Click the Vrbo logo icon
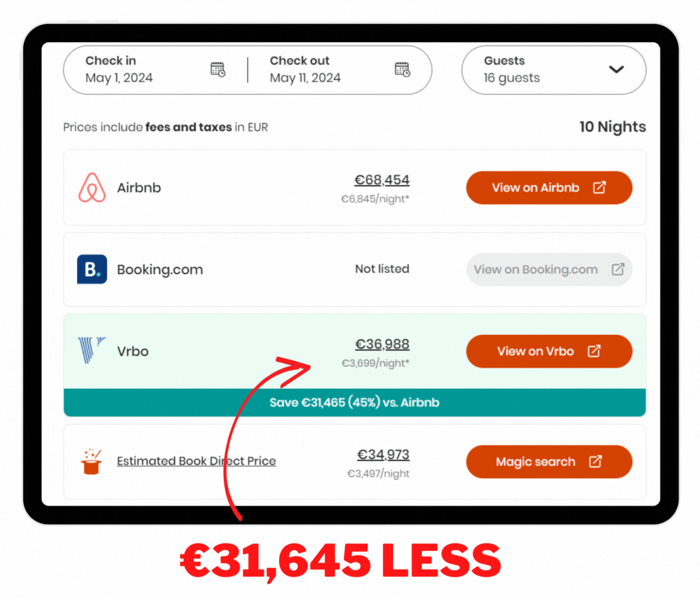The width and height of the screenshot is (700, 598). [x=92, y=350]
